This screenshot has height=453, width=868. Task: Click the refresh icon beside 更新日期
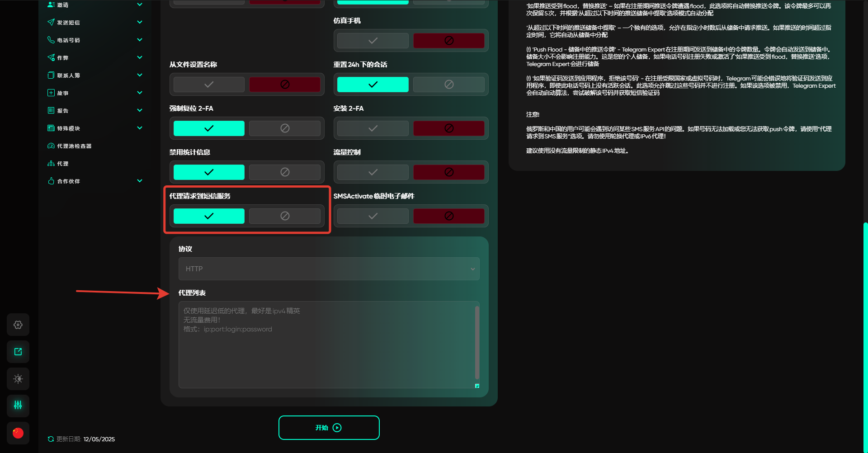click(x=51, y=439)
